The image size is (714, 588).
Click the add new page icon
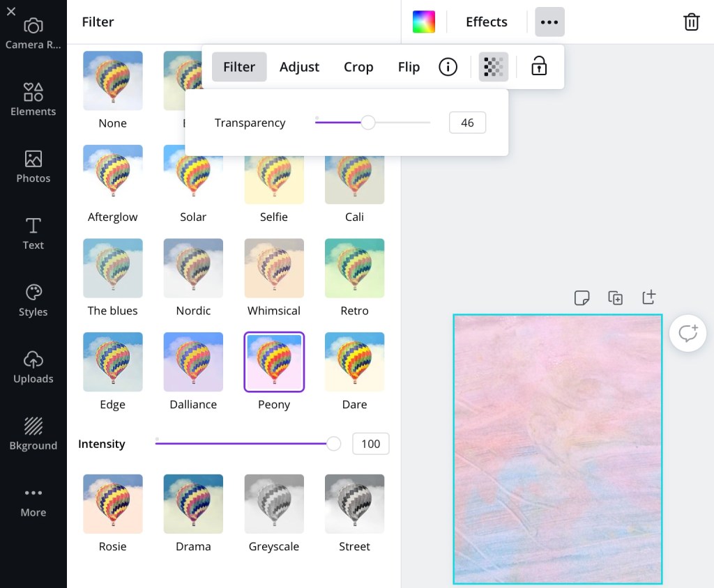pos(648,298)
